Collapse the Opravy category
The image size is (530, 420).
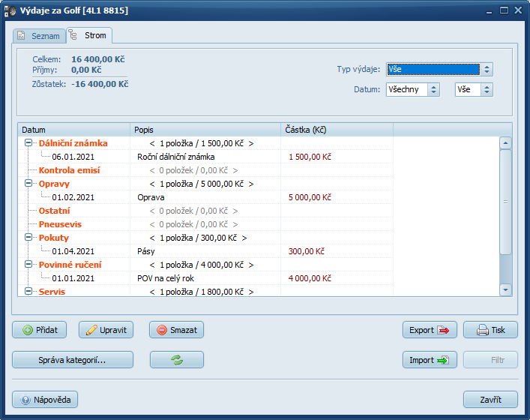pyautogui.click(x=28, y=184)
